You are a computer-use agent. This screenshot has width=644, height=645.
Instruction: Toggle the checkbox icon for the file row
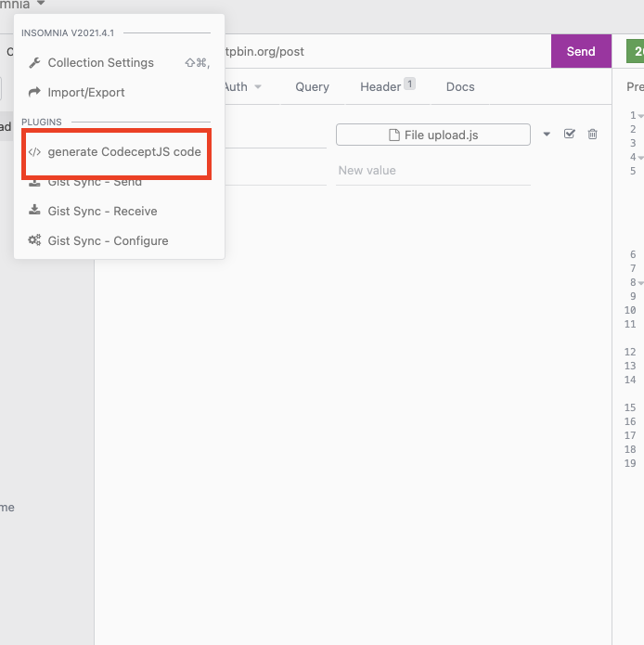(570, 134)
